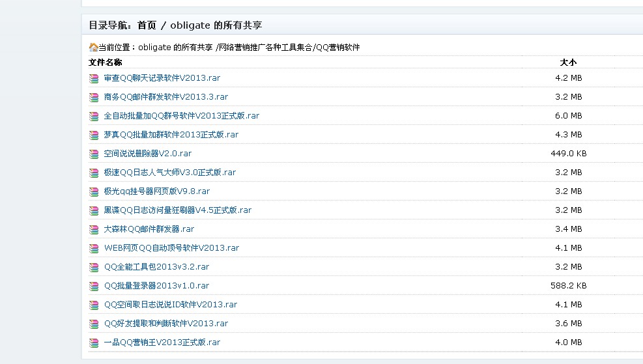This screenshot has height=364, width=643.
Task: Open the QQ空间取日志说说ID软件V2013.rar file link
Action: coord(171,305)
